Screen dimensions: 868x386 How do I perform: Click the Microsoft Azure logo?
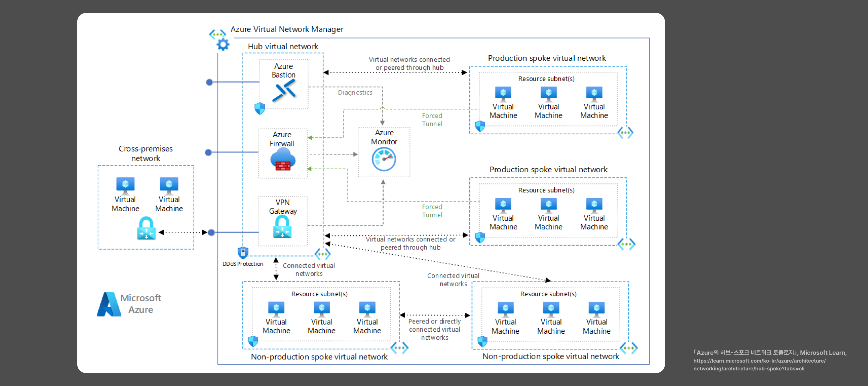pyautogui.click(x=109, y=304)
